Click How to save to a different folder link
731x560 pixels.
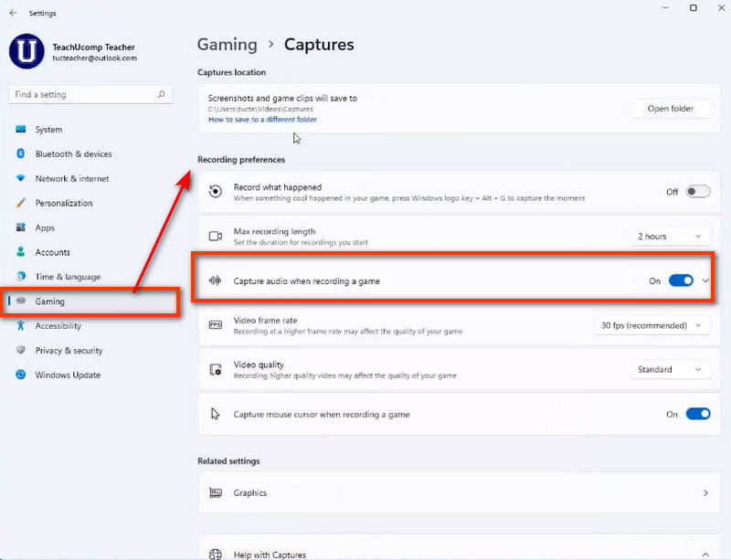point(262,120)
